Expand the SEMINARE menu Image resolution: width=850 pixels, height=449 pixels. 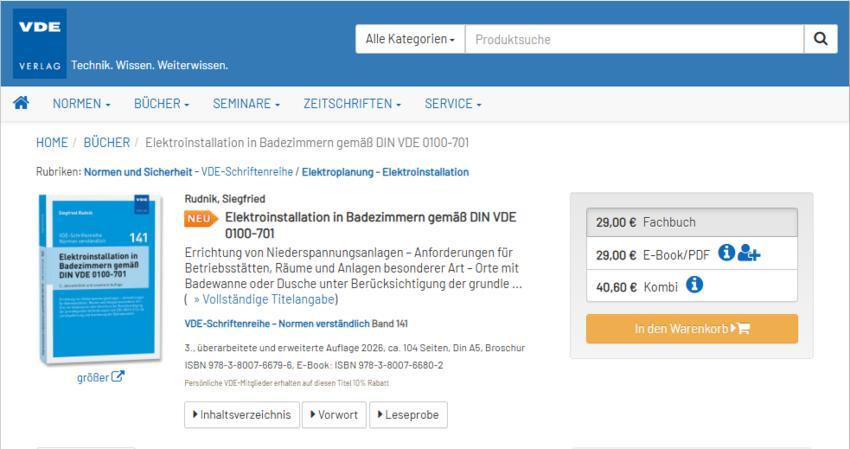pos(246,104)
